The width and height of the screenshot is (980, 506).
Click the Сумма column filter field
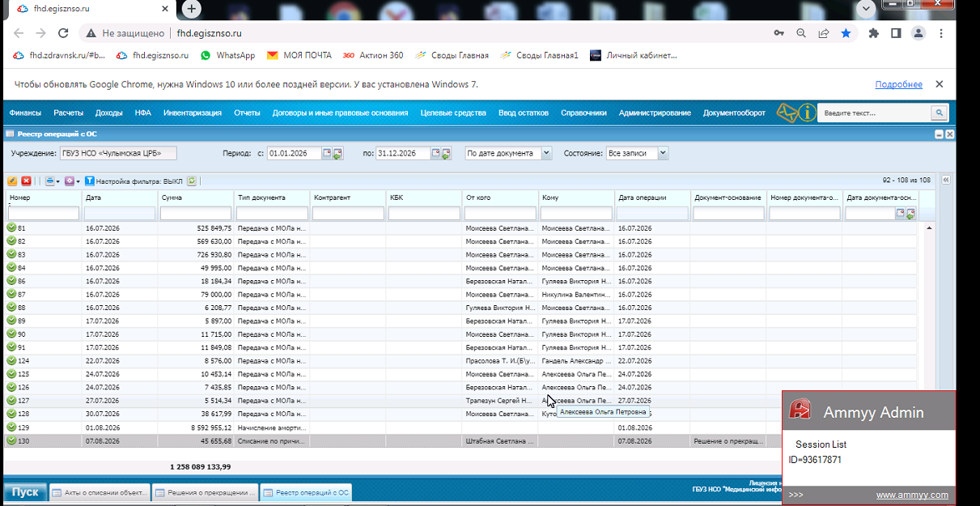(x=196, y=213)
